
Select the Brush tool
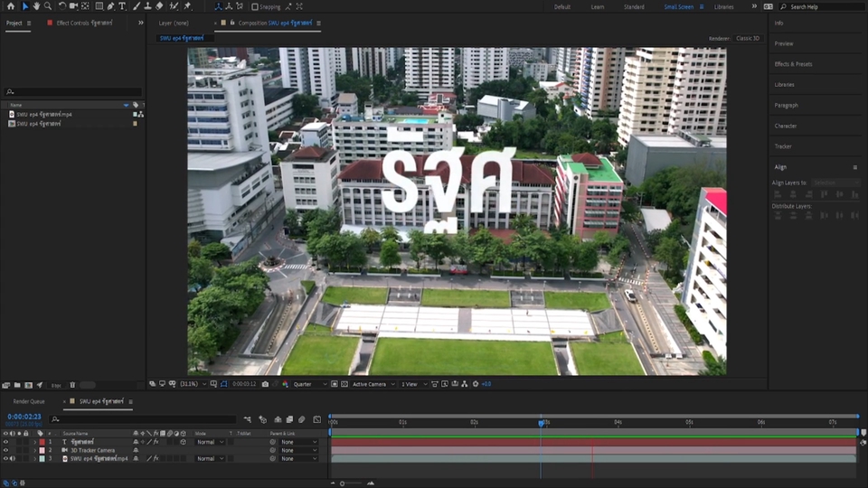137,6
